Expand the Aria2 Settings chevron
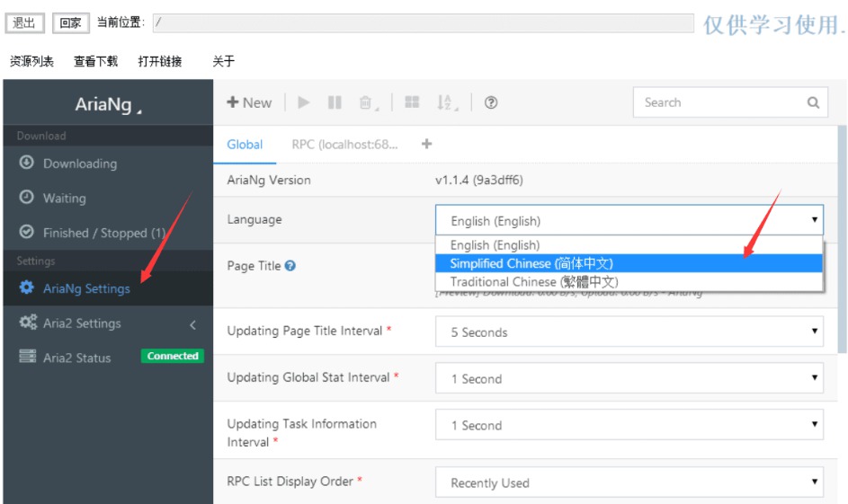The width and height of the screenshot is (848, 504). (x=193, y=324)
